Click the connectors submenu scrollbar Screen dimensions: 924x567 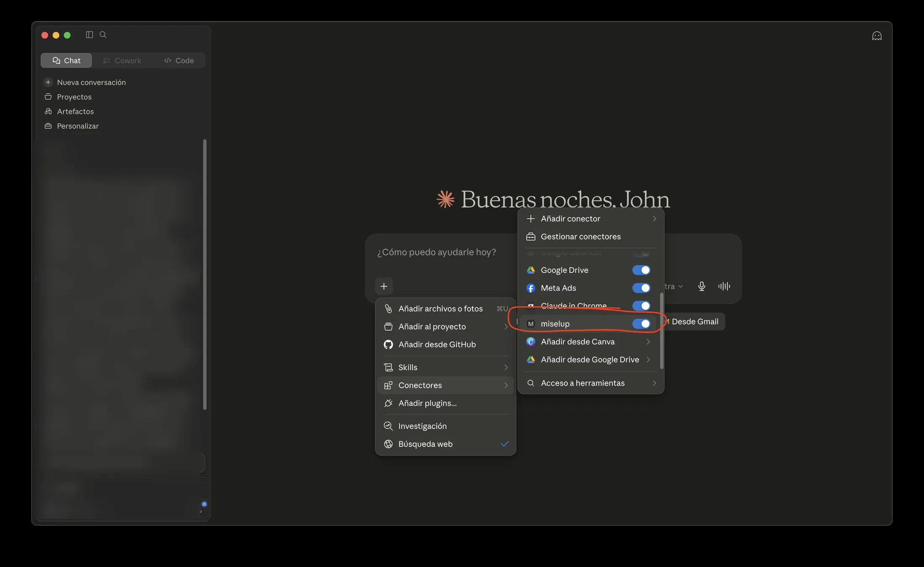pos(662,331)
